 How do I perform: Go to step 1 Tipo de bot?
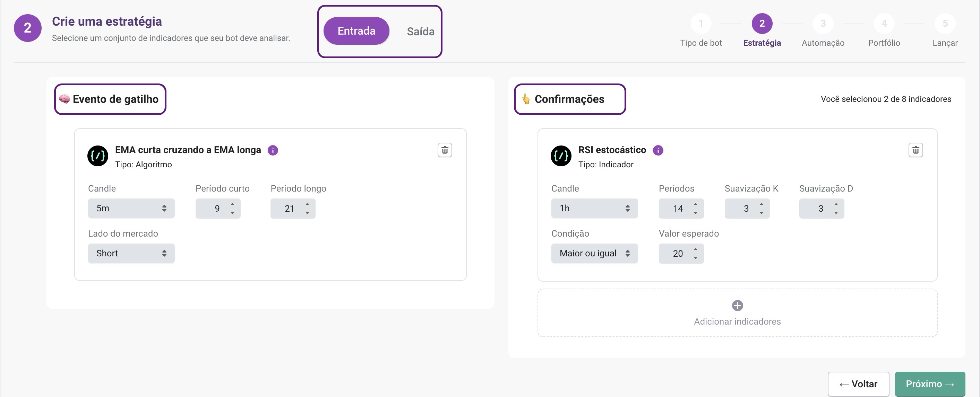[701, 24]
